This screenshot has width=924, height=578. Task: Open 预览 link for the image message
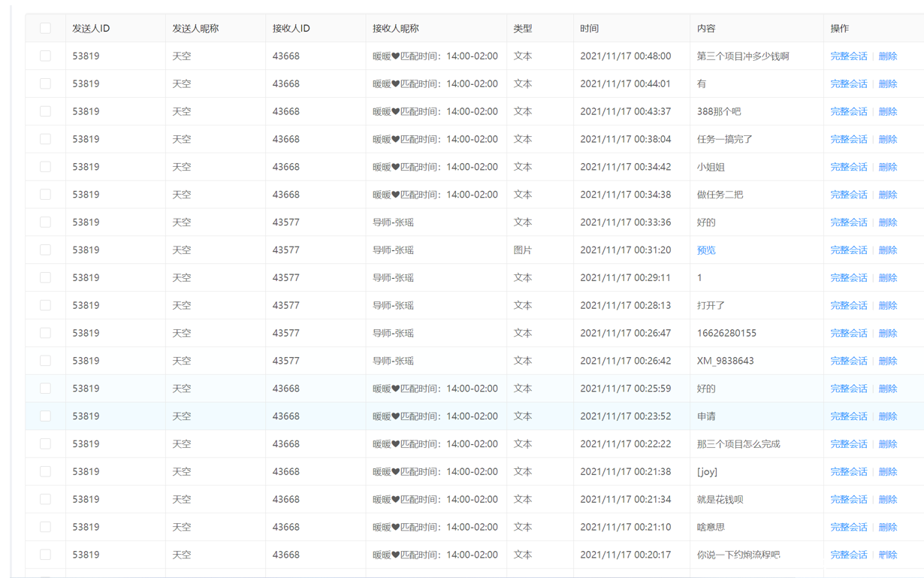point(706,250)
